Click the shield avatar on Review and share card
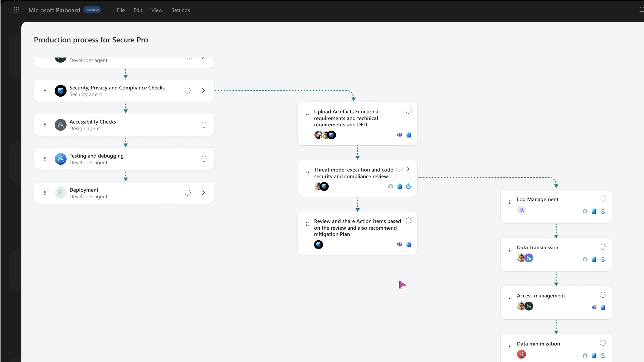Image resolution: width=644 pixels, height=362 pixels. point(318,245)
